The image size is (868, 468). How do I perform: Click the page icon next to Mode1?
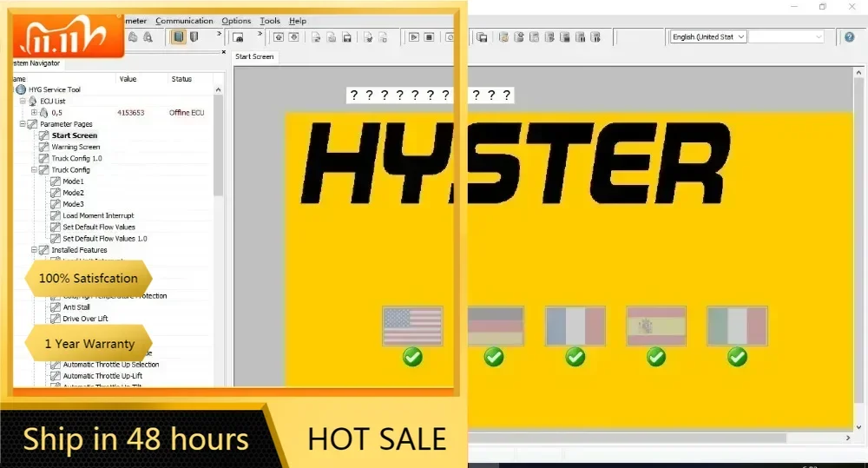point(56,181)
